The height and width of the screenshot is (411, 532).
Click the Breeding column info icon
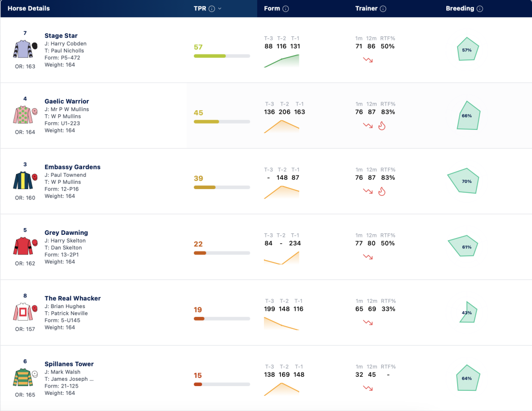(480, 9)
